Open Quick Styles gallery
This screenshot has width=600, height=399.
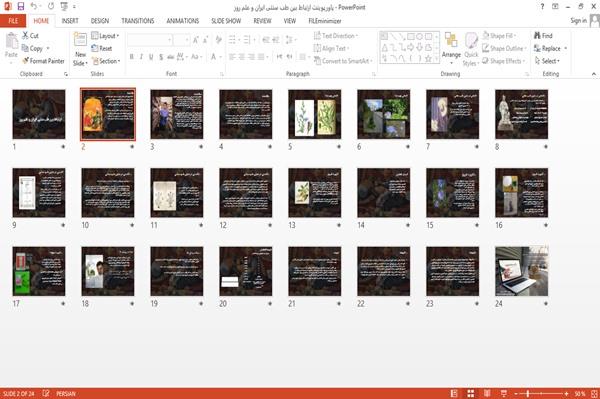pos(471,49)
